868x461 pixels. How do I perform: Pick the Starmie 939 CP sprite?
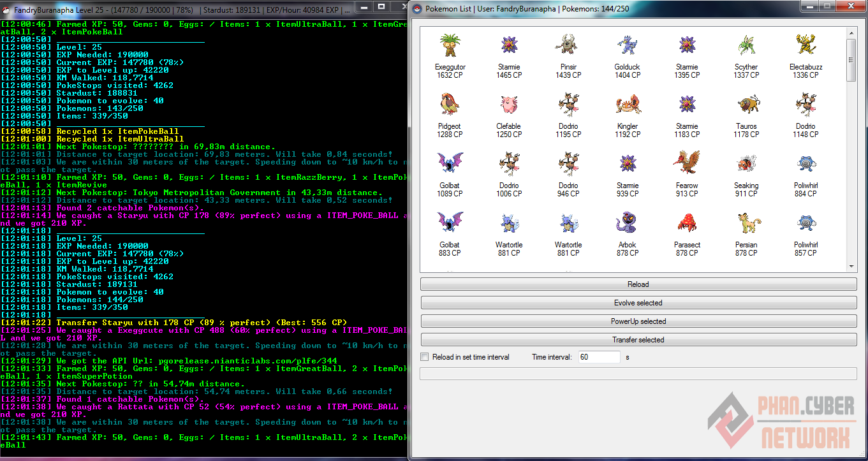click(628, 165)
